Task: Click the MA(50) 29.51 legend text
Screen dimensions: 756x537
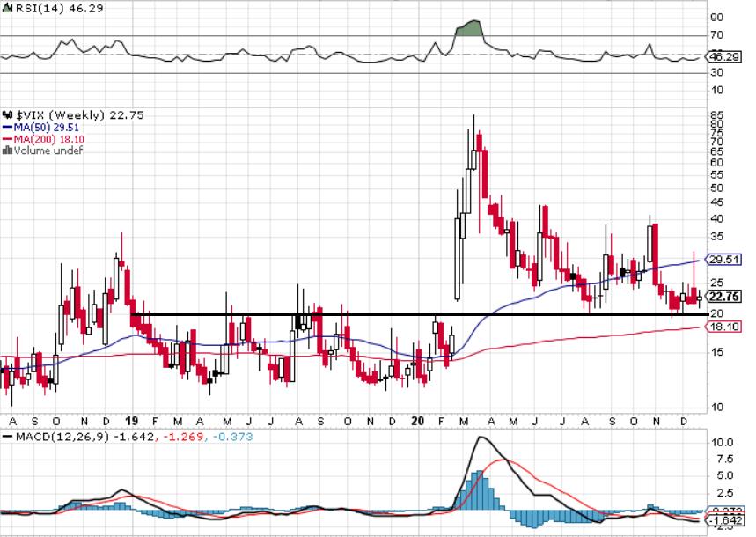Action: coord(47,128)
